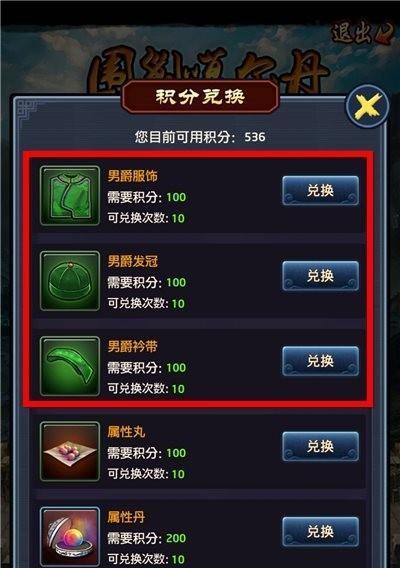Exchange points for 属性丸
Image resolution: width=400 pixels, height=568 pixels.
click(320, 446)
